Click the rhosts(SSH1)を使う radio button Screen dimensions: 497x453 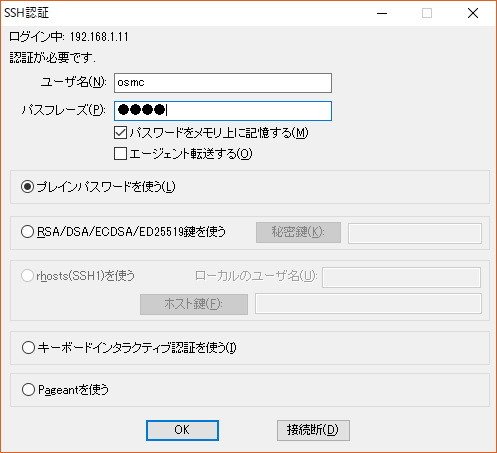pos(27,276)
